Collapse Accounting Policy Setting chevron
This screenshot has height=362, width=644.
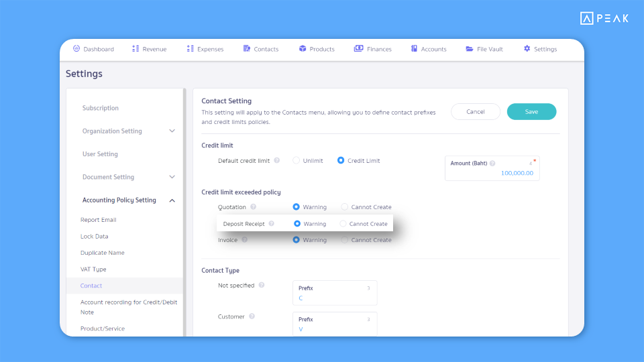(172, 200)
